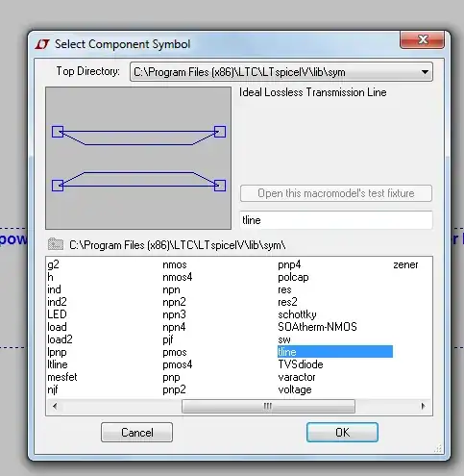Viewport: 464px width, 476px height.
Task: Select the voltage component
Action: point(295,389)
